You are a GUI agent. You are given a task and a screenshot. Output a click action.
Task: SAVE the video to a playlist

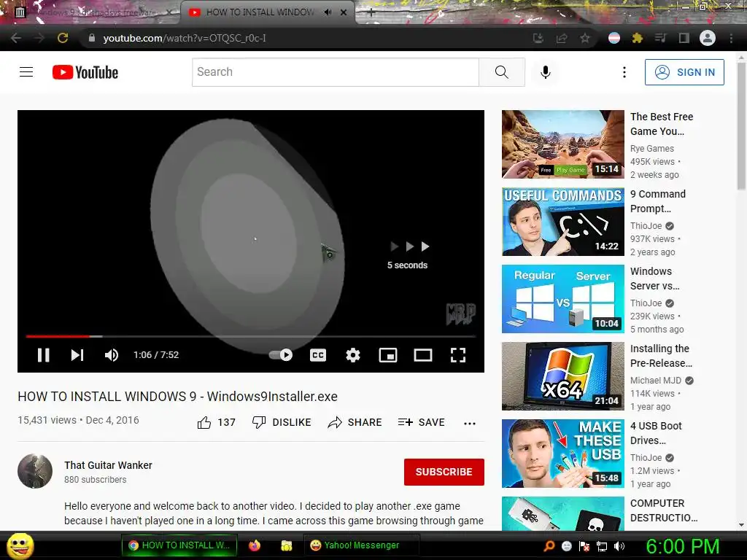pos(421,422)
